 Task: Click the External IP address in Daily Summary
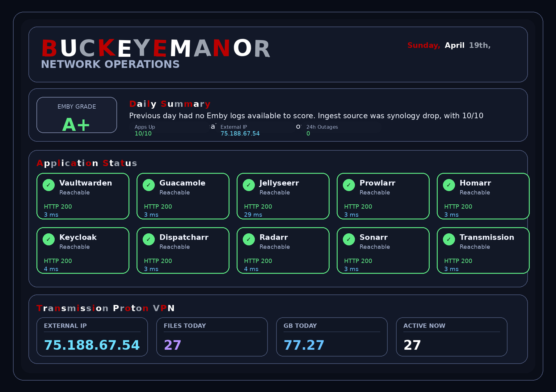[240, 134]
